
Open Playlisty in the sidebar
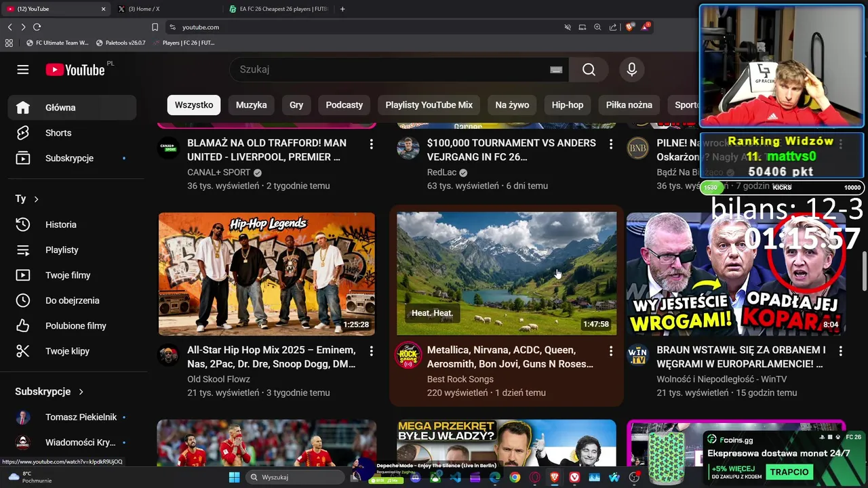[73, 250]
